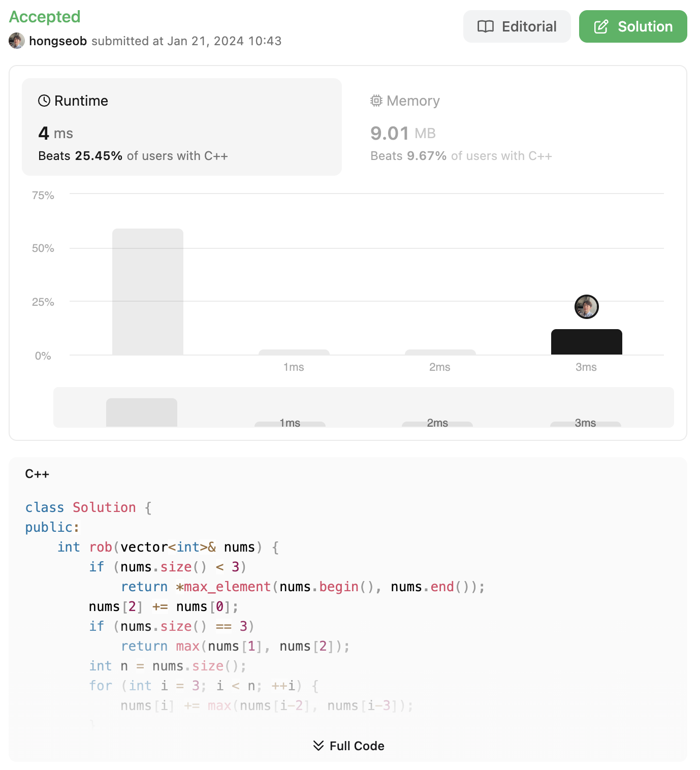
Task: Click the book icon on Editorial button
Action: [486, 26]
